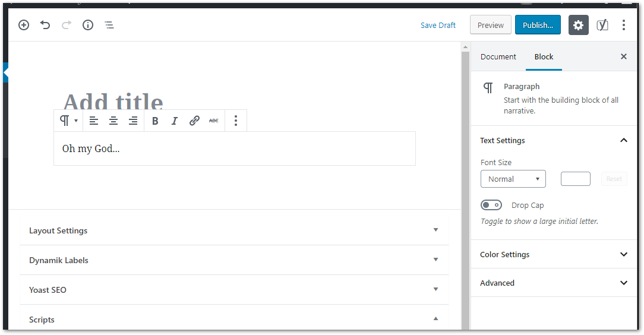Click the custom font size input field
Viewport: 644px width, 335px height.
(576, 179)
